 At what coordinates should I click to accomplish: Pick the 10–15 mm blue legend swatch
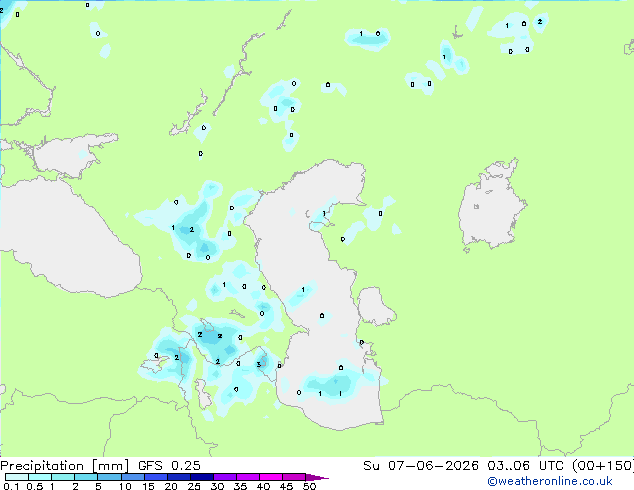[x=133, y=477]
